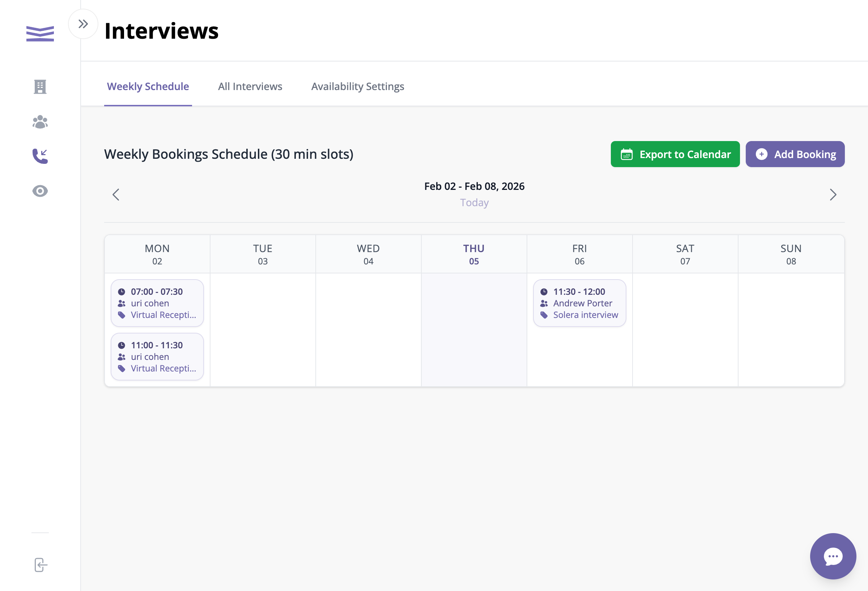Click the TUE 03 column header

pyautogui.click(x=263, y=254)
